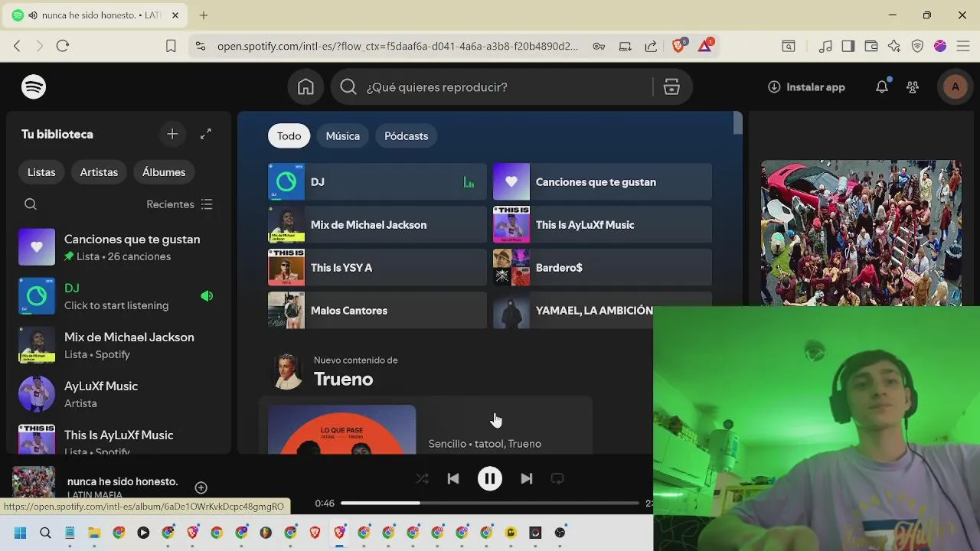Open the Spotify logo home link
980x551 pixels.
tap(34, 87)
